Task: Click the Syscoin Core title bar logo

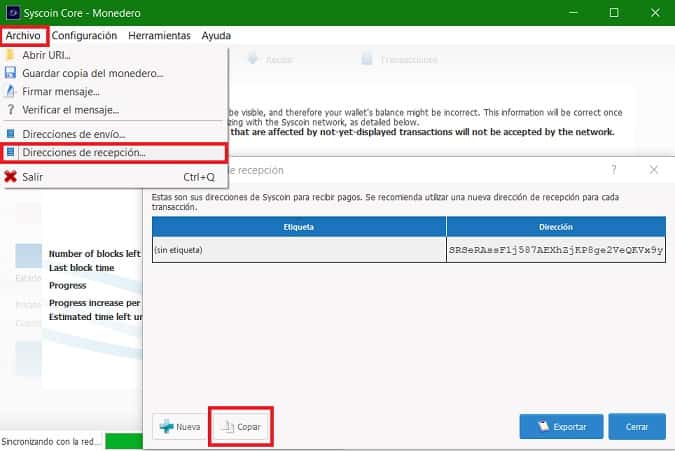Action: point(13,13)
